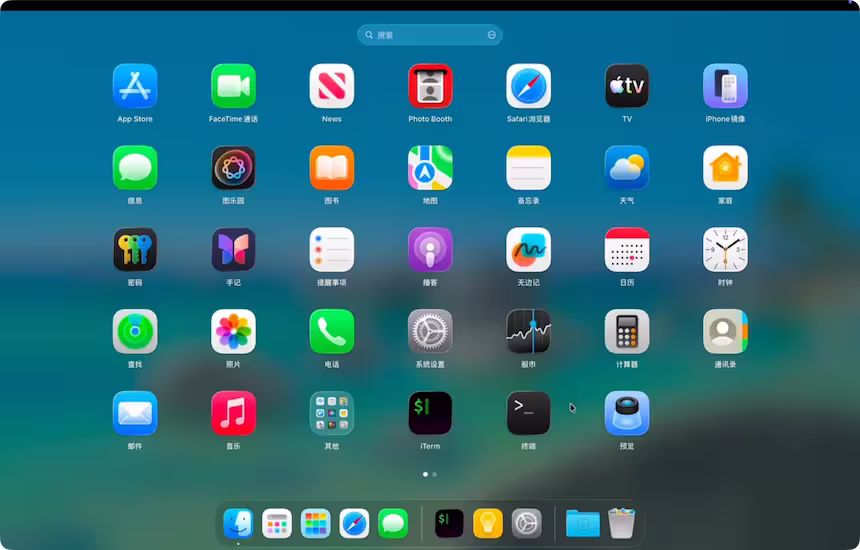
Task: Open the Maps app
Action: (x=430, y=168)
